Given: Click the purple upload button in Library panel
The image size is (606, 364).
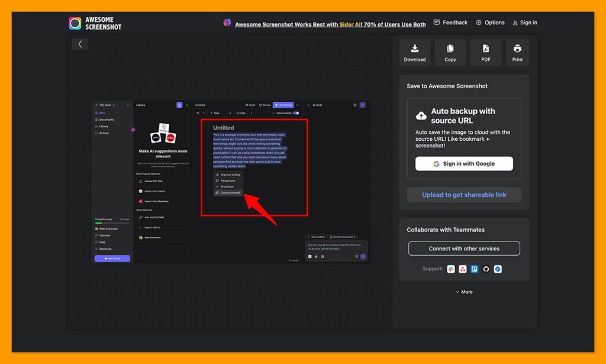Looking at the screenshot, I should tap(179, 105).
